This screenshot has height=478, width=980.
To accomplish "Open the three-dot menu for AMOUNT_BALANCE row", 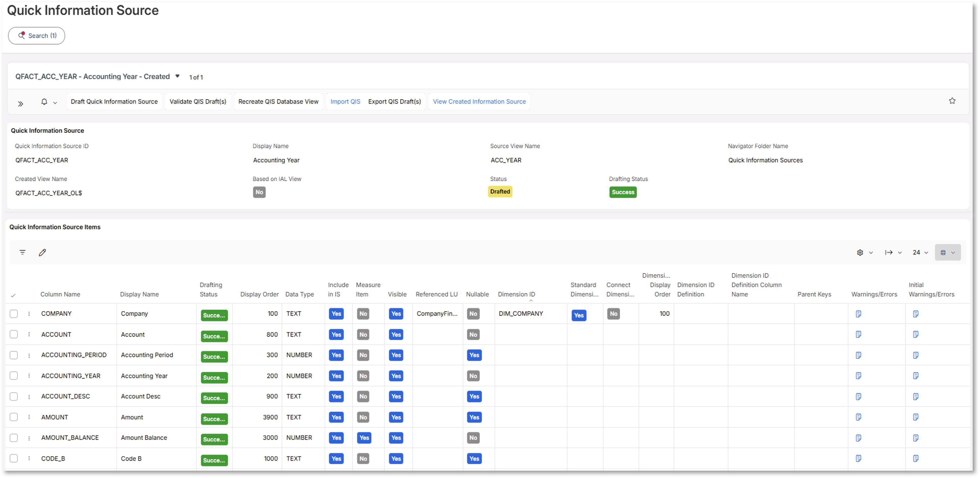I will click(x=29, y=438).
